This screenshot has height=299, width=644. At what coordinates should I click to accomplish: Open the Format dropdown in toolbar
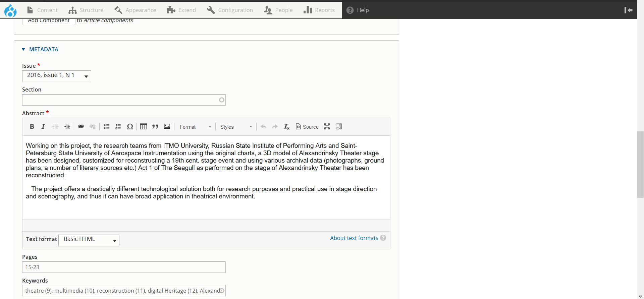coord(195,127)
